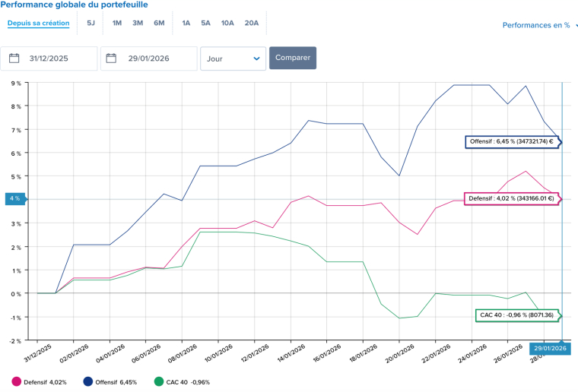Expand the Performances en % dropdown
Viewport: 578px width, 392px height.
539,25
